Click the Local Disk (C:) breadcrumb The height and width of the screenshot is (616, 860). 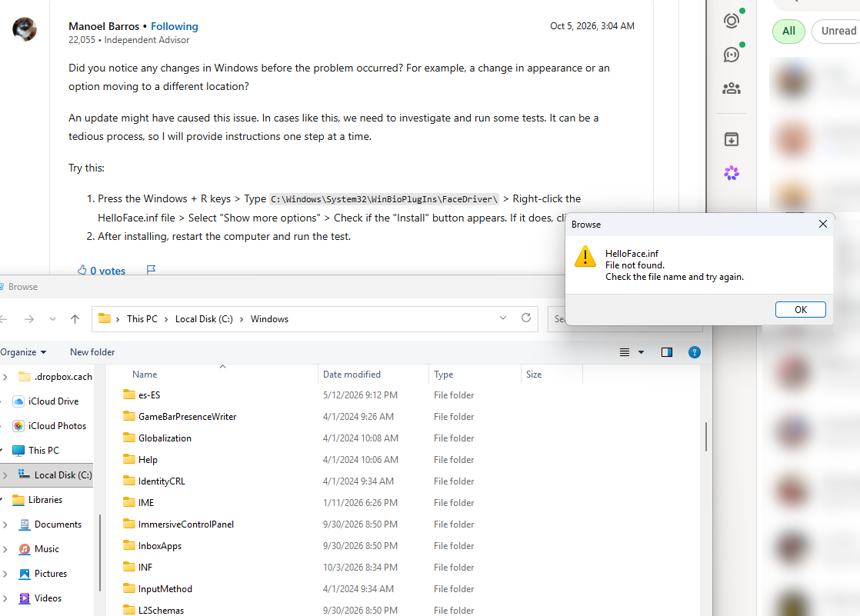[204, 319]
